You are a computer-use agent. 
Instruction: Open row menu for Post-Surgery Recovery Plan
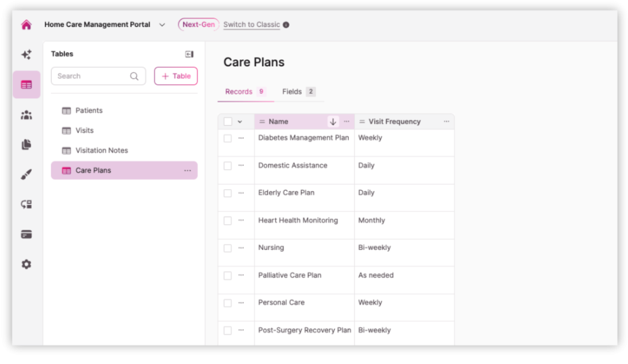(x=241, y=330)
